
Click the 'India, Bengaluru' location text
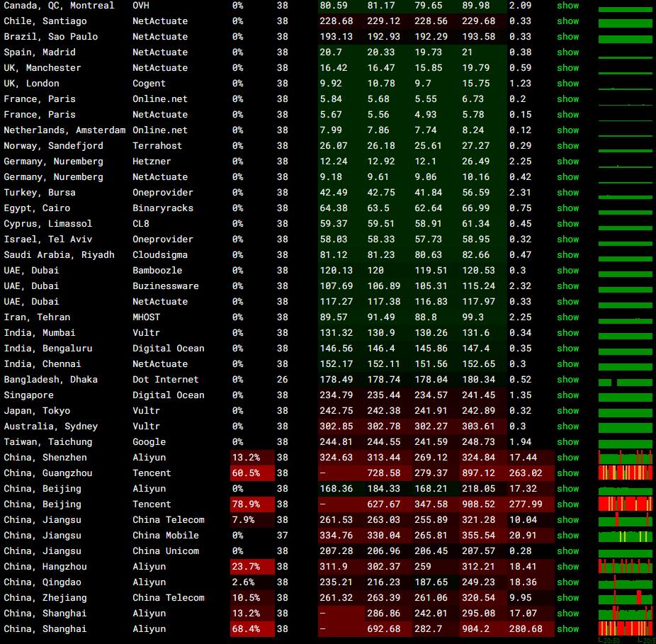pos(48,348)
